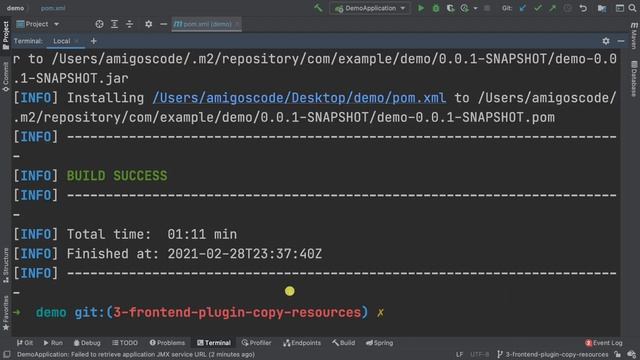640x360 pixels.
Task: Run DemoApplication with coverage
Action: tap(450, 8)
